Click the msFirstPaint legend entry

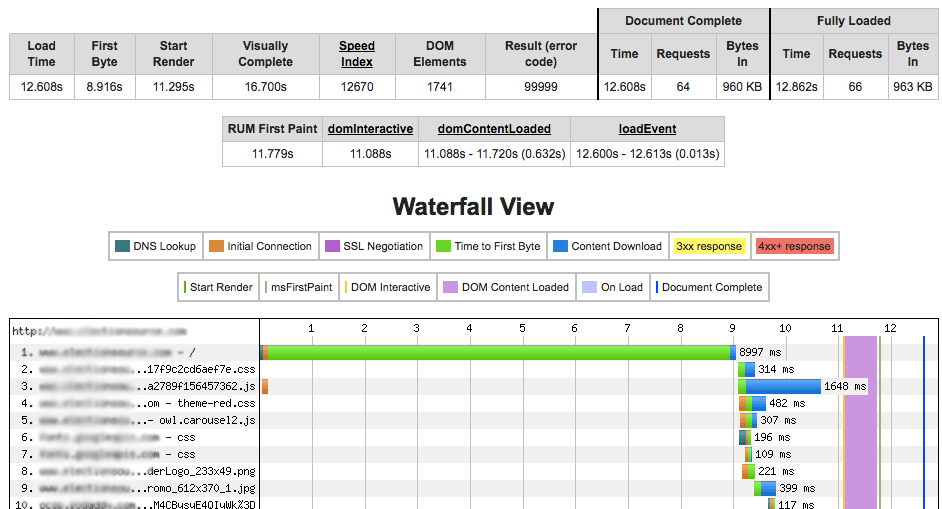[x=299, y=287]
